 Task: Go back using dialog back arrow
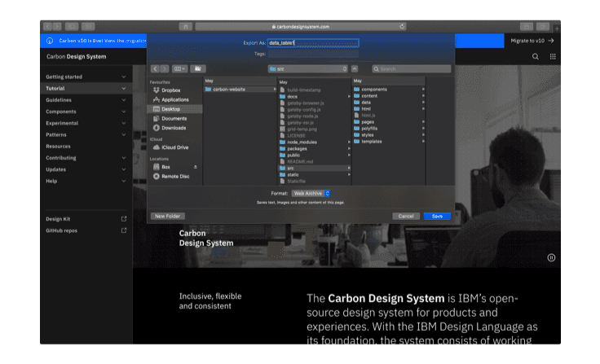[155, 69]
